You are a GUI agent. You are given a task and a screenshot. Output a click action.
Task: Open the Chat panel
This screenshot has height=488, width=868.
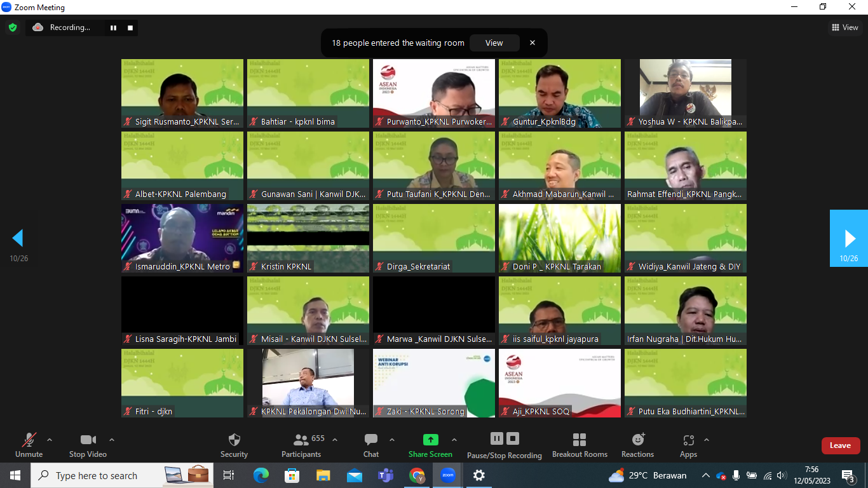coord(371,440)
